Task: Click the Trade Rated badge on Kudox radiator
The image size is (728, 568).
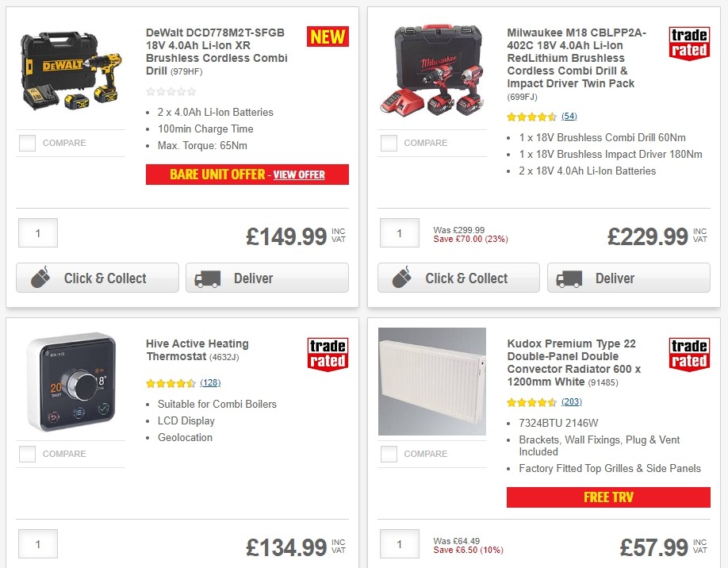Action: [689, 355]
